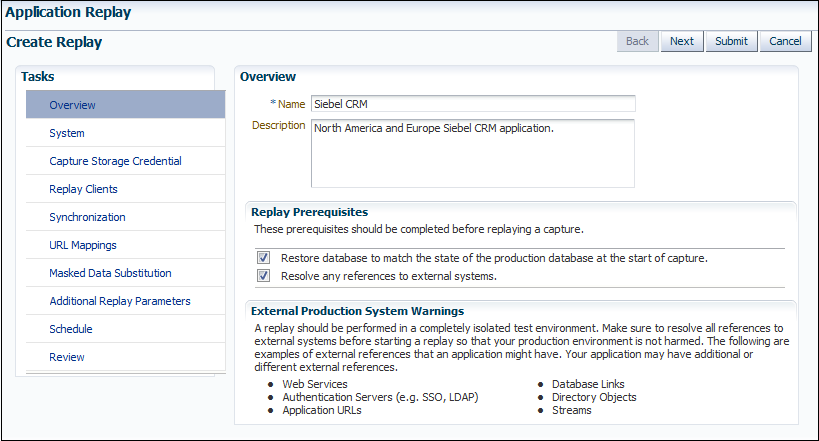Go to Masked Data Substitution
The height and width of the screenshot is (441, 819).
125,273
